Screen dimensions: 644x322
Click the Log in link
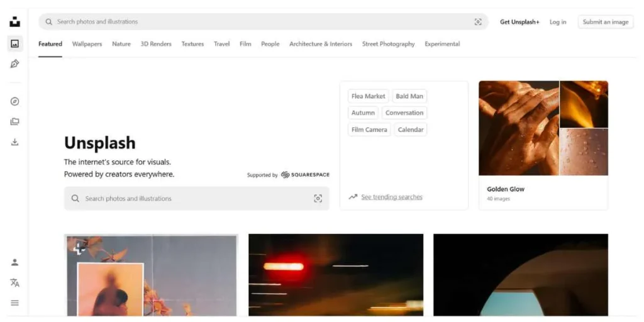558,22
